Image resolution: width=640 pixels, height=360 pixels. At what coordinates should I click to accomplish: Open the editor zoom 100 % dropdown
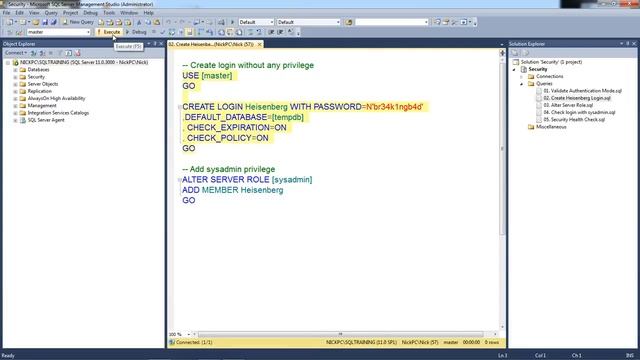pyautogui.click(x=180, y=334)
